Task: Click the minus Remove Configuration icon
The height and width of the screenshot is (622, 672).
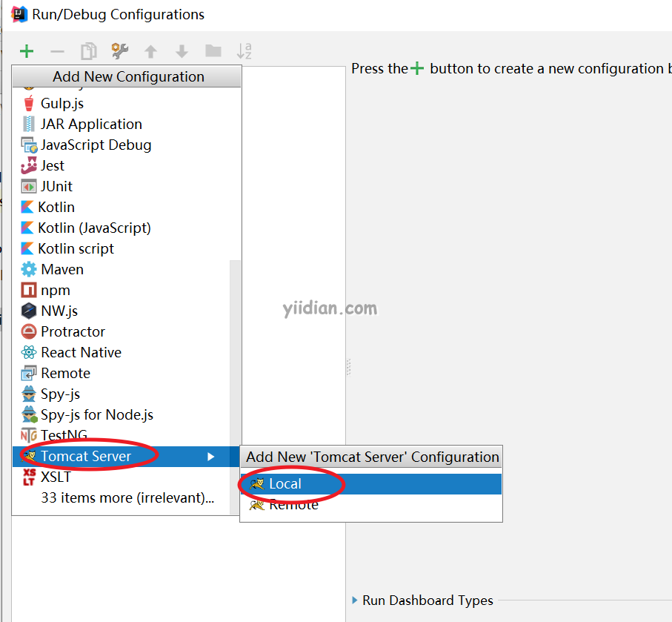Action: click(x=57, y=52)
